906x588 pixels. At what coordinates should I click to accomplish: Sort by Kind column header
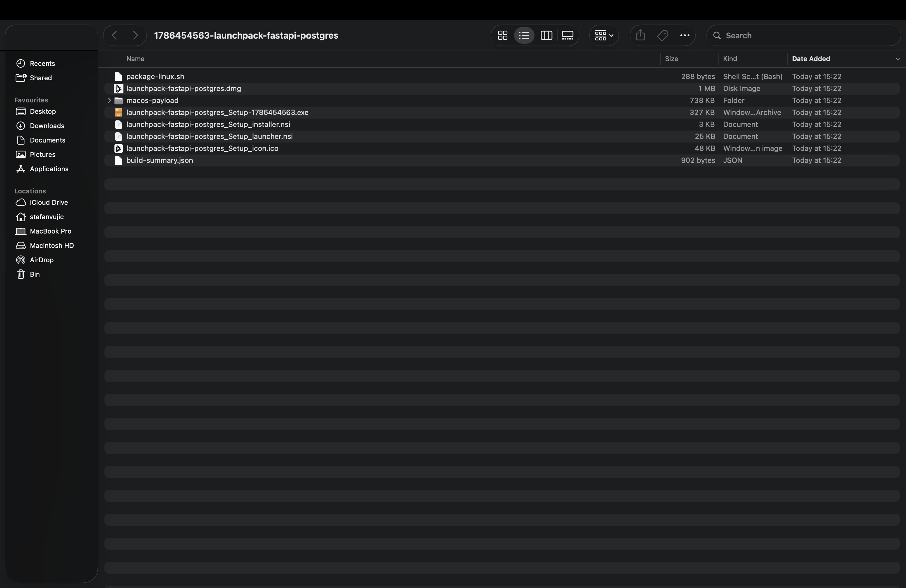pyautogui.click(x=730, y=59)
